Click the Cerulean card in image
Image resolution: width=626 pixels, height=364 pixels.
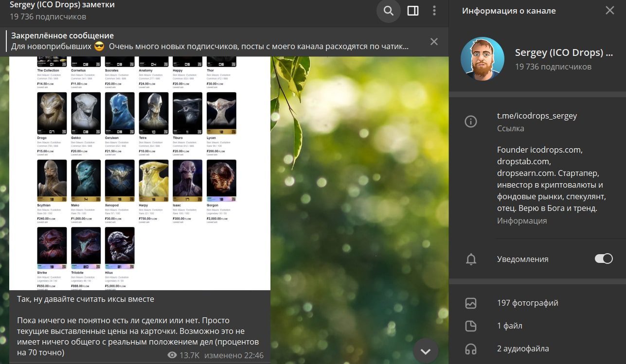coord(120,113)
